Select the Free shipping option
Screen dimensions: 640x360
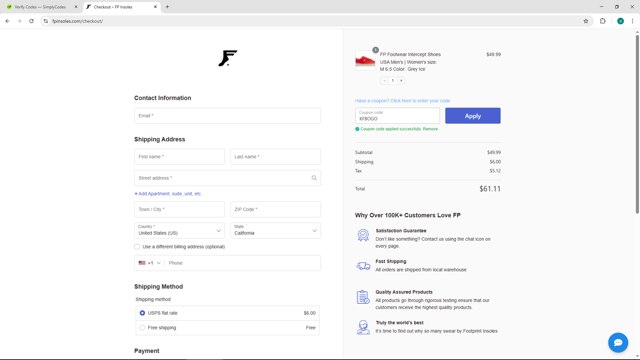pyautogui.click(x=142, y=328)
